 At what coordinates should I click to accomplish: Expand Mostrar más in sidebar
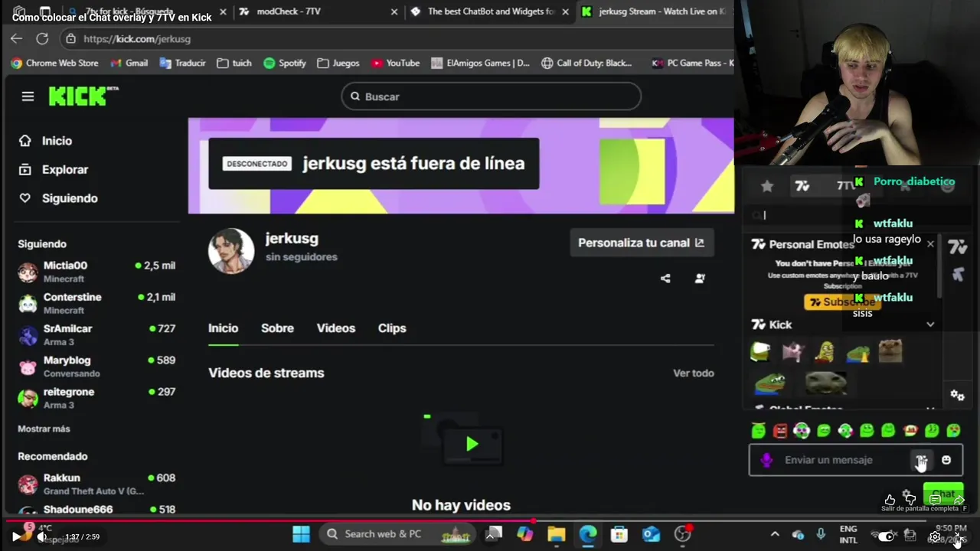(x=44, y=429)
